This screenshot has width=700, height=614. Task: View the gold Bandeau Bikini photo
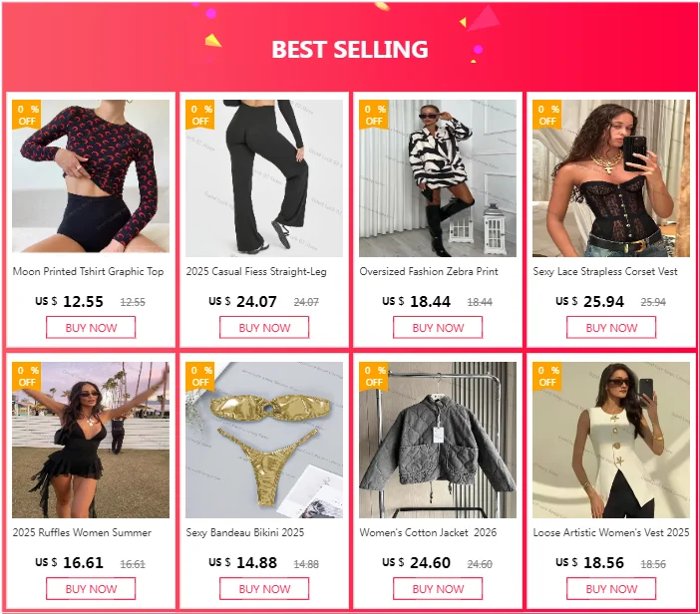coord(264,440)
